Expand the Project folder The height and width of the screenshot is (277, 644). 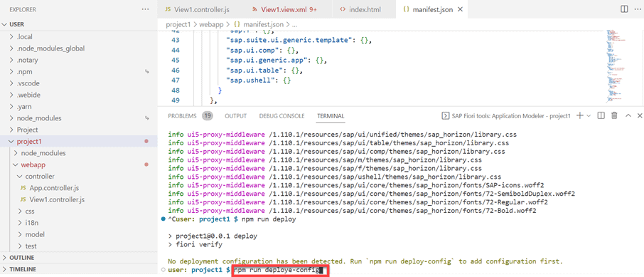point(78,130)
